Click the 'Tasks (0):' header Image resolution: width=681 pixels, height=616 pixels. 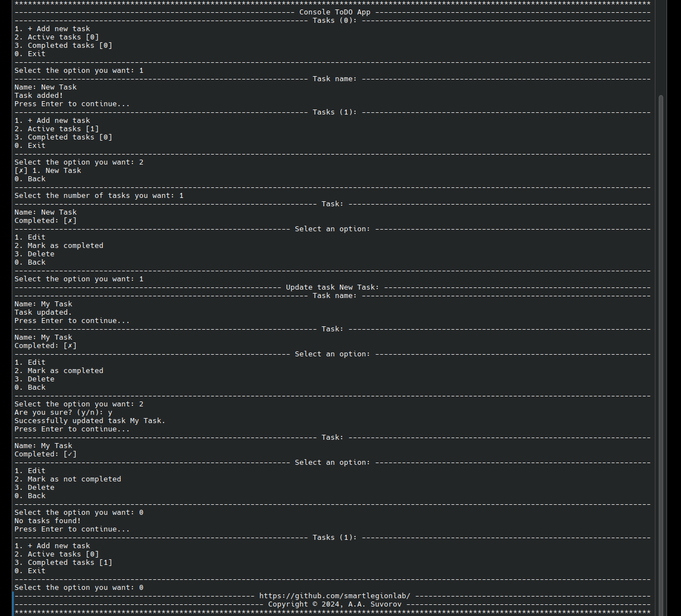click(x=335, y=21)
